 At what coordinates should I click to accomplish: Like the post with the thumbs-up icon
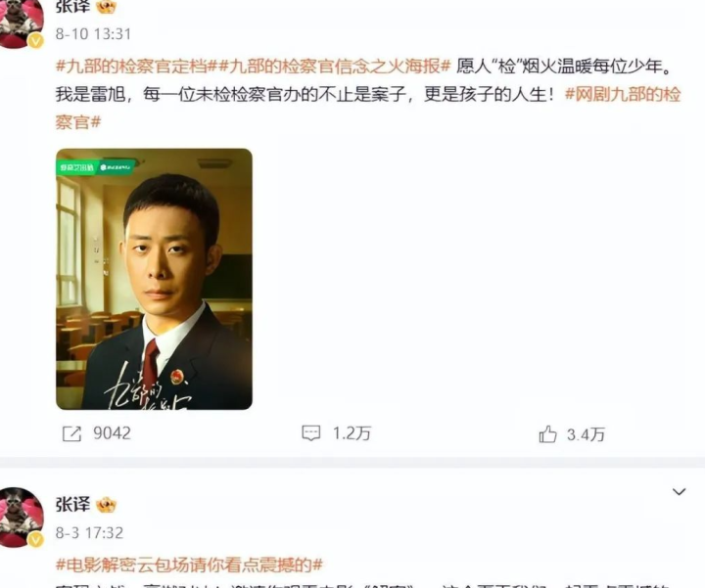[x=547, y=434]
